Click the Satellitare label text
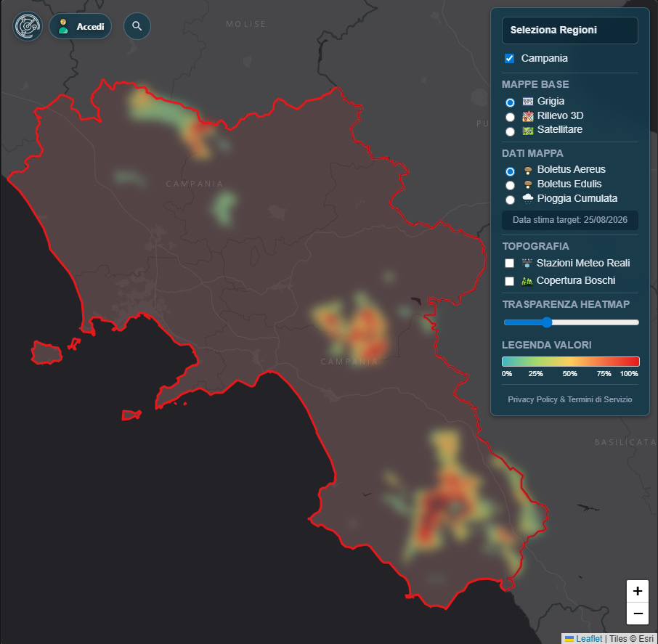Screen dimensions: 658x644 click(560, 130)
